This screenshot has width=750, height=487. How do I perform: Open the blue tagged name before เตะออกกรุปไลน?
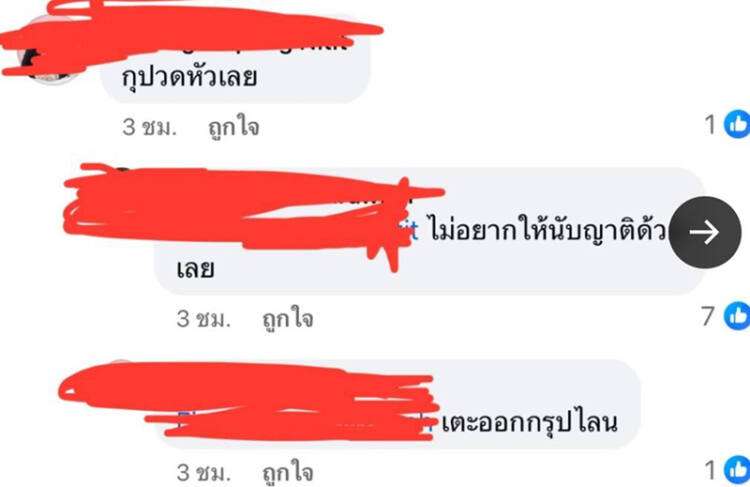pyautogui.click(x=306, y=422)
